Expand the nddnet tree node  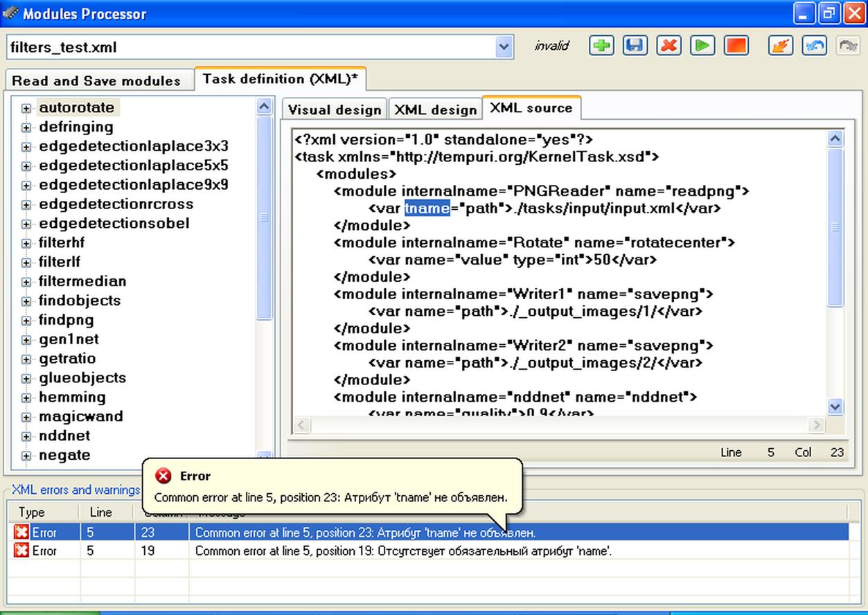(x=26, y=437)
